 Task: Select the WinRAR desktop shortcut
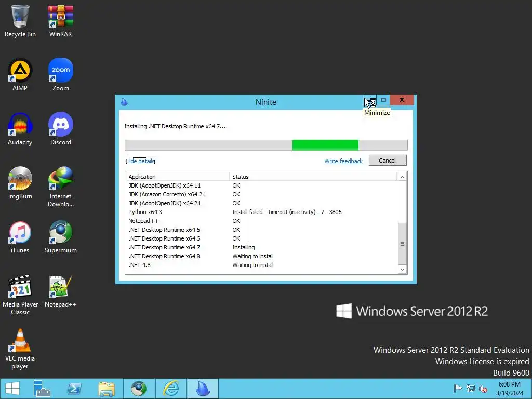(x=60, y=21)
